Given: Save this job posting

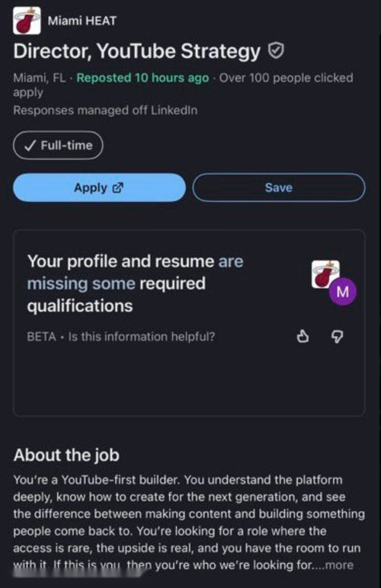Looking at the screenshot, I should [x=279, y=187].
